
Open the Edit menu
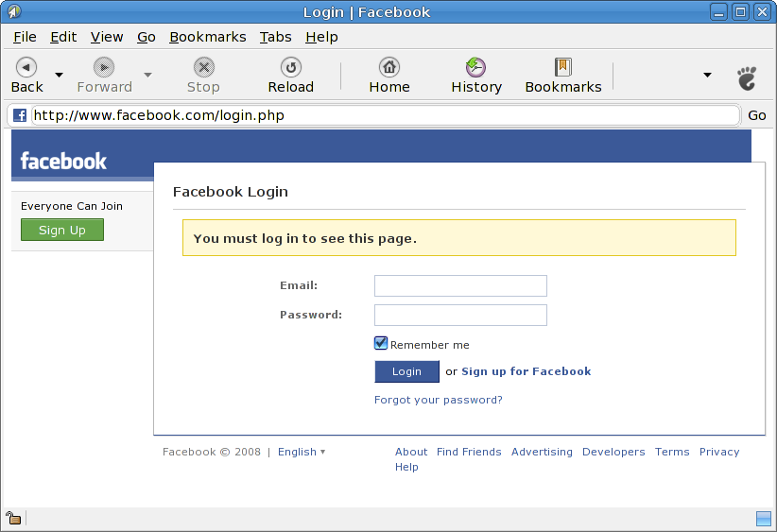tap(63, 37)
